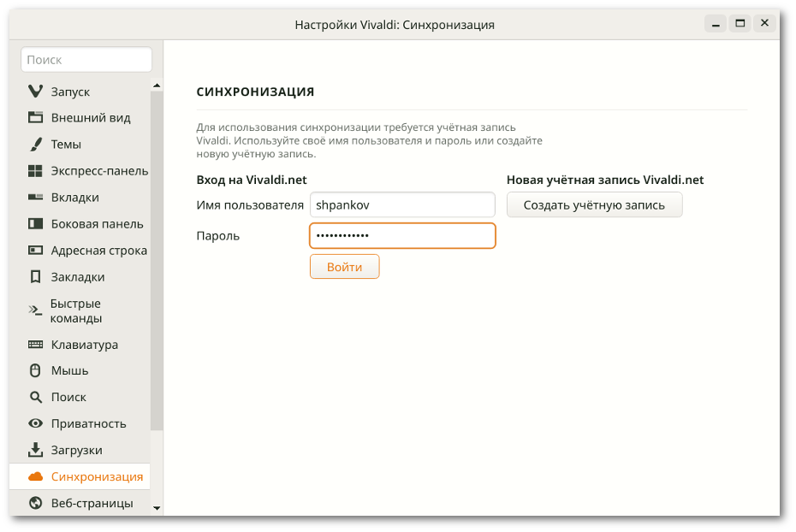
Task: Click the Пароль password field
Action: [402, 236]
